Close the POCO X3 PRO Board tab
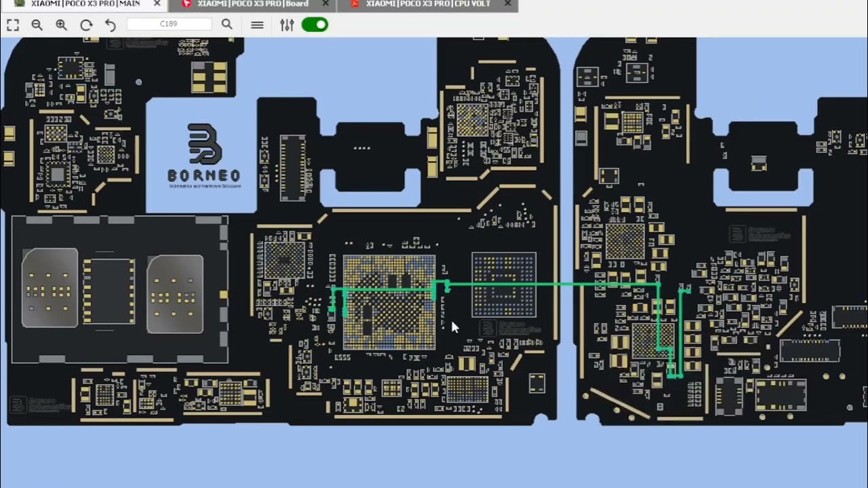The height and width of the screenshot is (488, 868). click(x=325, y=4)
